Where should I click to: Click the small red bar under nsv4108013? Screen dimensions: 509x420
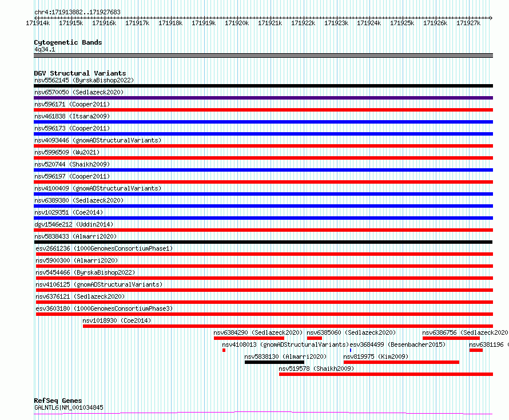224,350
